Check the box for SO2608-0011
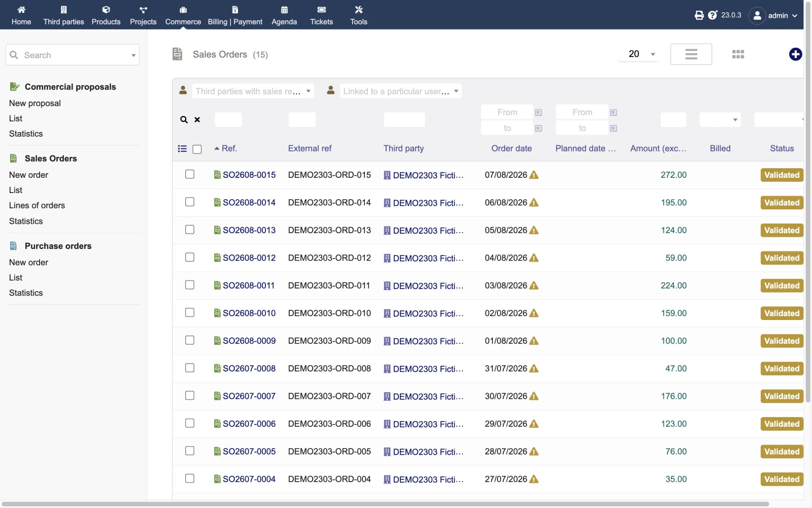 click(x=190, y=285)
